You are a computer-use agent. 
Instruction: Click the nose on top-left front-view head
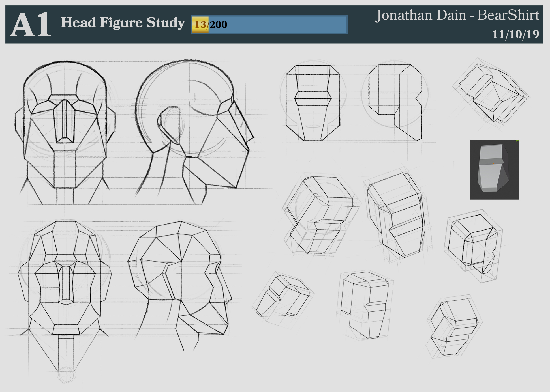65,122
